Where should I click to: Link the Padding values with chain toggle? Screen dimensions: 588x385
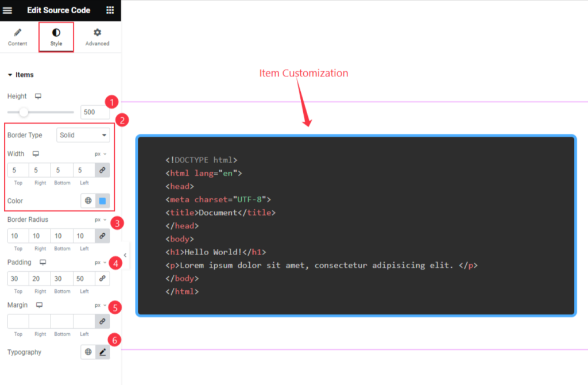pyautogui.click(x=102, y=278)
